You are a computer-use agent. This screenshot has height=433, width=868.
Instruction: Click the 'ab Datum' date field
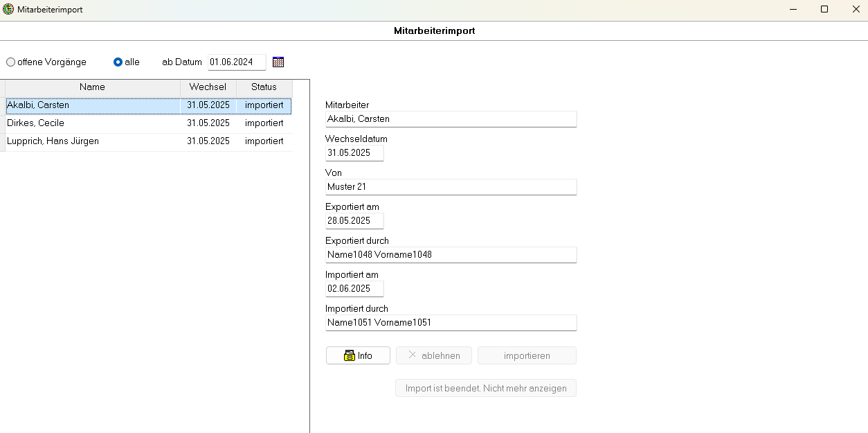(236, 62)
